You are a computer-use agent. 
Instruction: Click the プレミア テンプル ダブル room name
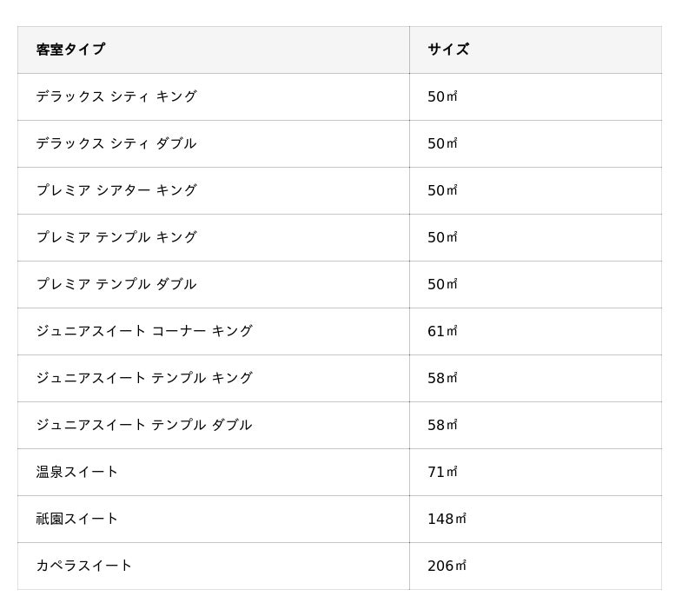coord(116,284)
